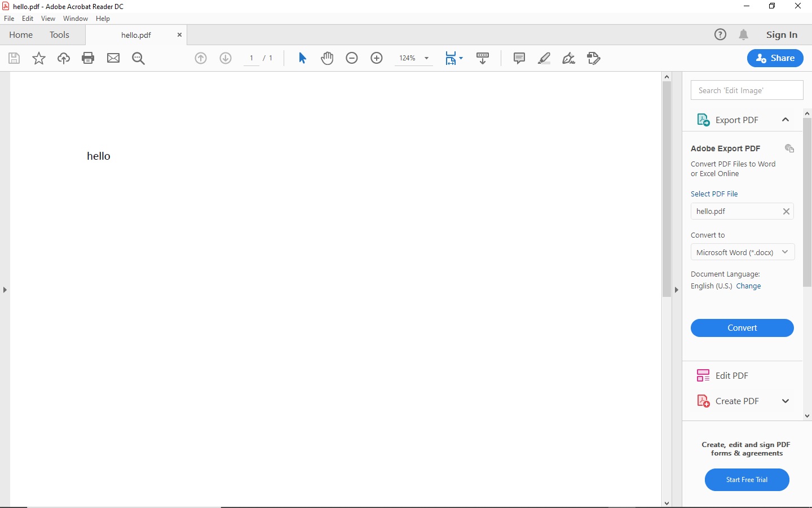Screen dimensions: 812x508
Task: Click the Share button
Action: pyautogui.click(x=775, y=58)
